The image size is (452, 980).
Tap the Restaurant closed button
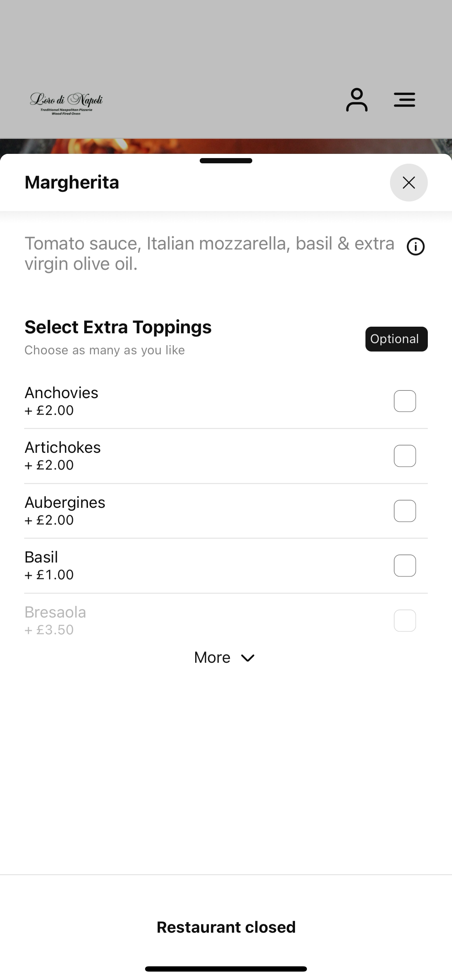[226, 927]
